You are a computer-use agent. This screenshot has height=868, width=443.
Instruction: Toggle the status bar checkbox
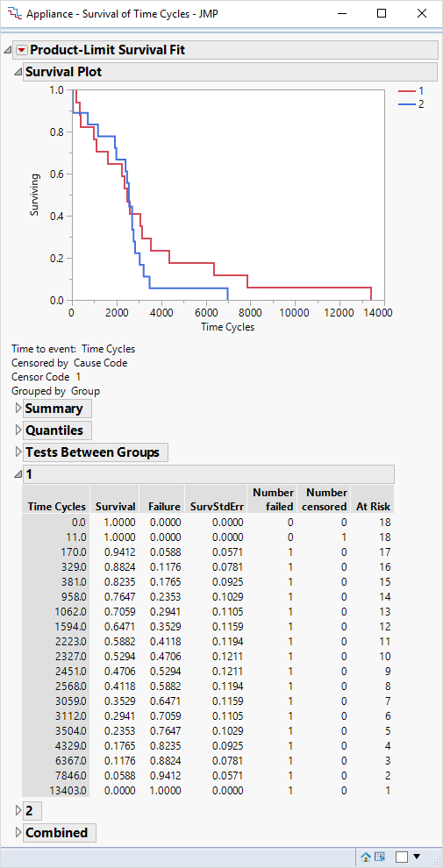click(402, 857)
